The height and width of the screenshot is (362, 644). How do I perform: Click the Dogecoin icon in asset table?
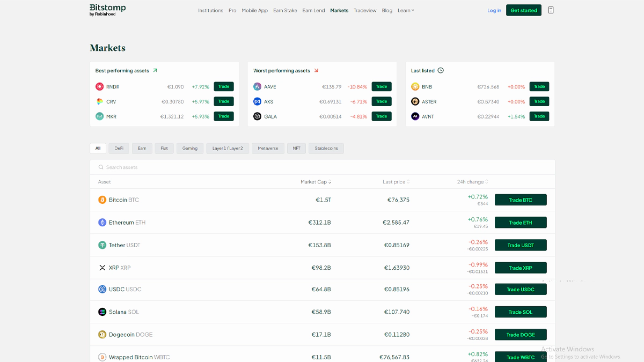coord(102,335)
